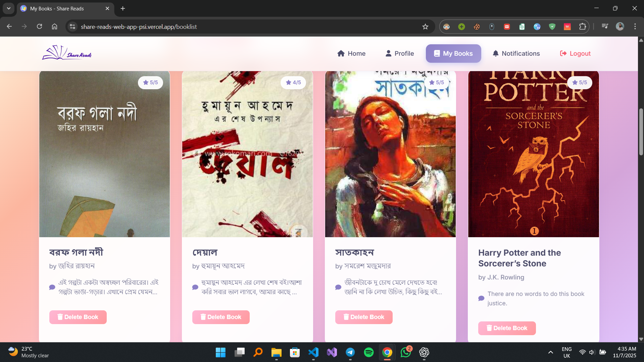Open the browser extensions puzzle icon
The width and height of the screenshot is (644, 362).
point(583,27)
